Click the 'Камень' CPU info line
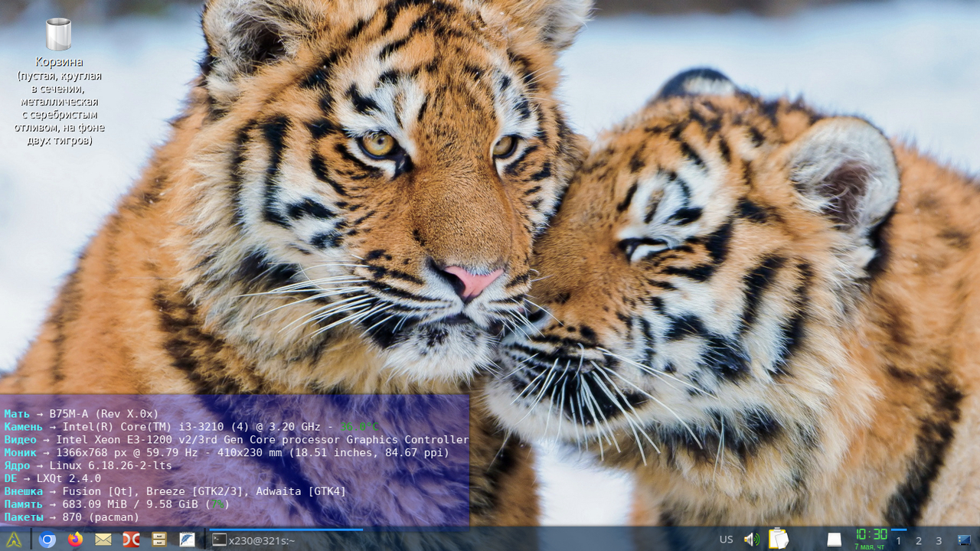Viewport: 980px width, 551px height. [191, 427]
